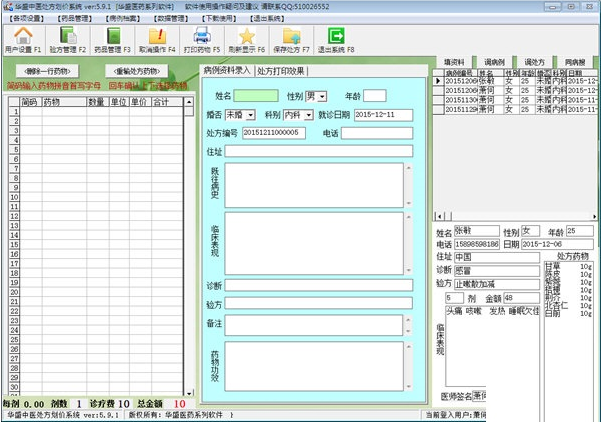Select the first patient row 张歆
The height and width of the screenshot is (424, 603).
click(x=489, y=81)
